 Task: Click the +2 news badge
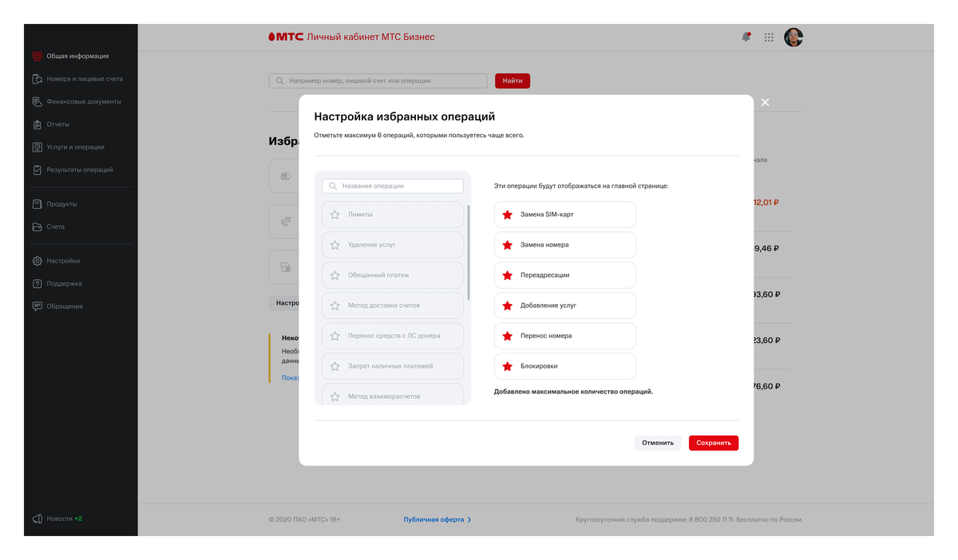(x=78, y=519)
